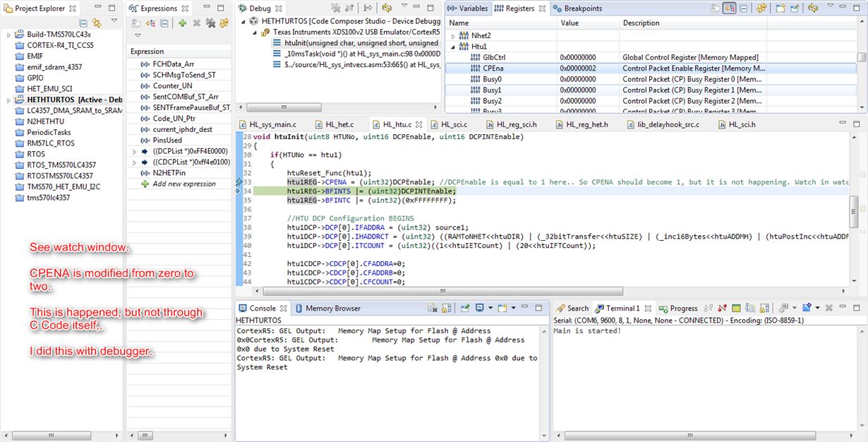The width and height of the screenshot is (868, 442).
Task: Toggle Show Logical Structure in Registers view
Action: tap(730, 8)
